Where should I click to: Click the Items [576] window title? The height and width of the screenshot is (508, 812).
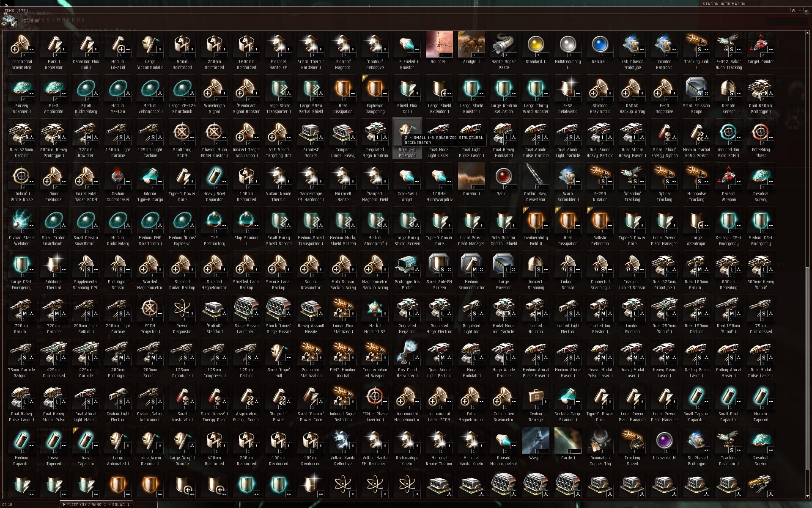pyautogui.click(x=16, y=11)
